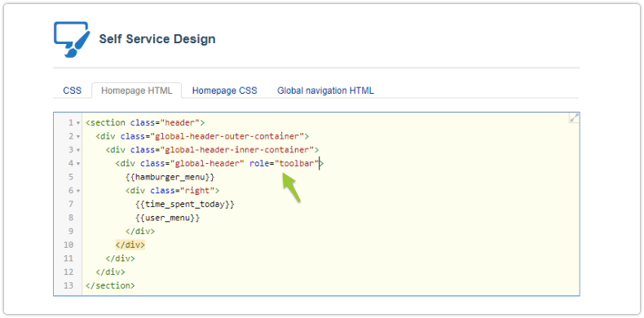Fold the global-header div at line 4
This screenshot has height=318, width=644.
(78, 164)
